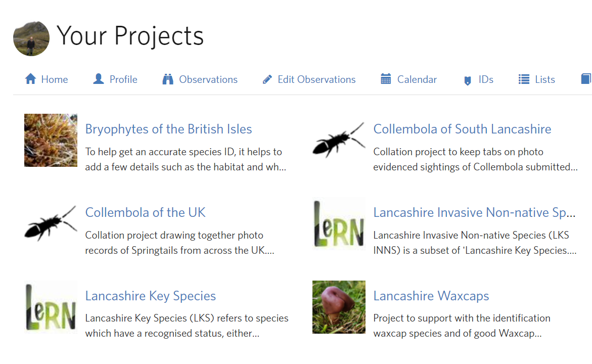
Task: Visit the Collembola of the UK project
Action: (145, 213)
